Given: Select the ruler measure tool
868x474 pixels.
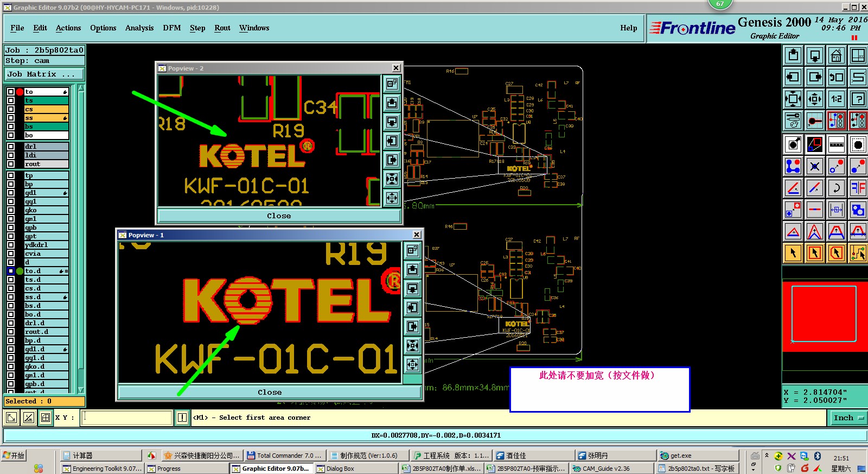Looking at the screenshot, I should (837, 144).
